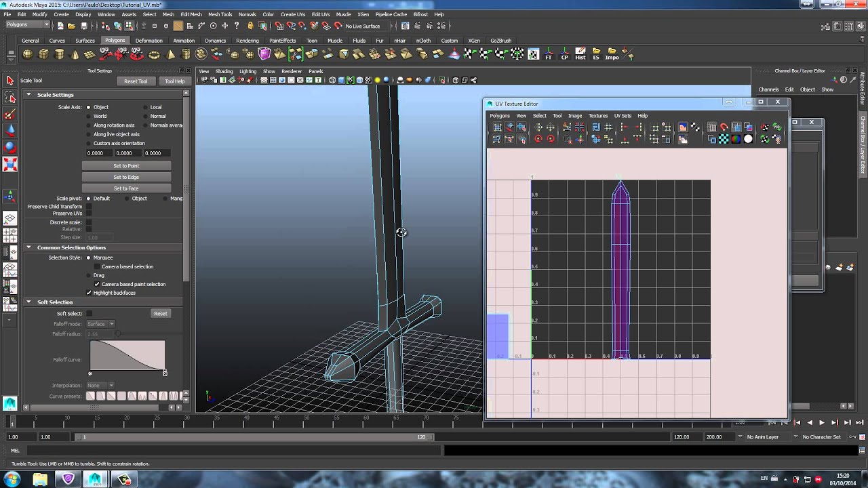Collapse Common Selection Options section

(29, 247)
